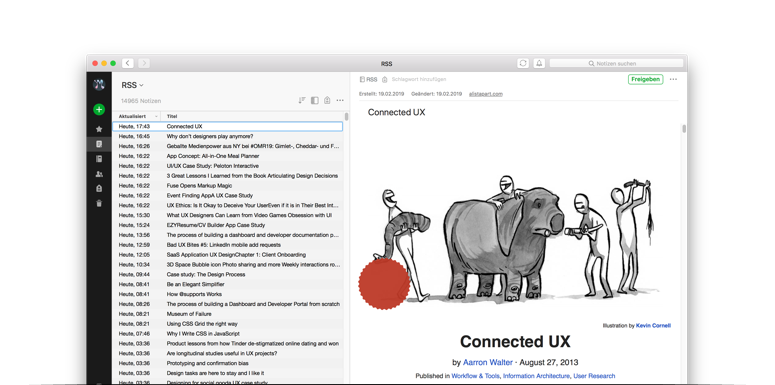
Task: Select note Connected UX in list
Action: (227, 127)
